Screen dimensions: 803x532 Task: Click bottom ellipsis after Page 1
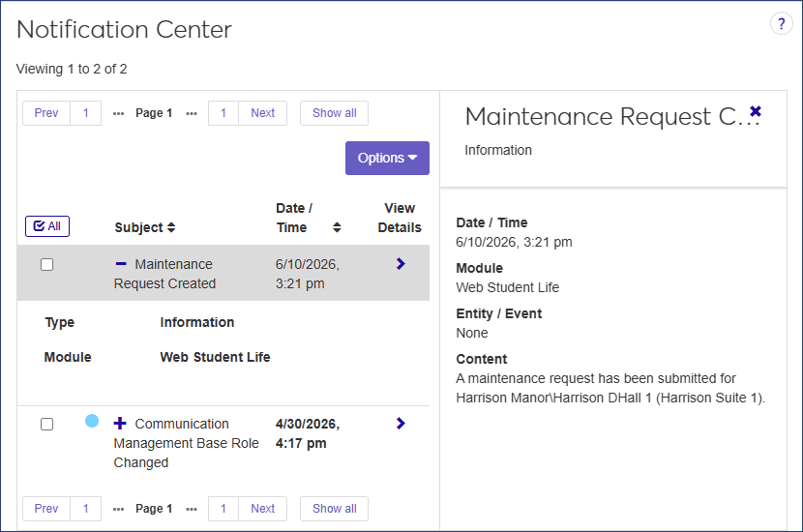(192, 510)
